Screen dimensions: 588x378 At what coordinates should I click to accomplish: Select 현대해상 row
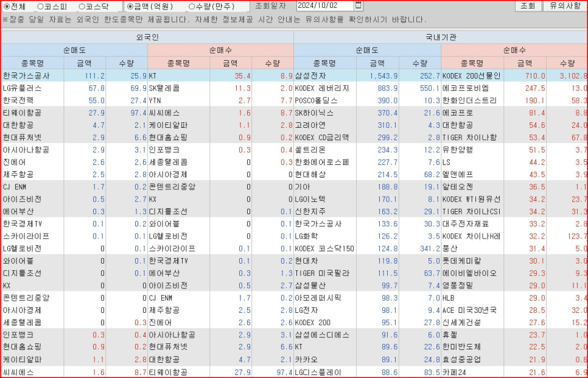pyautogui.click(x=367, y=174)
